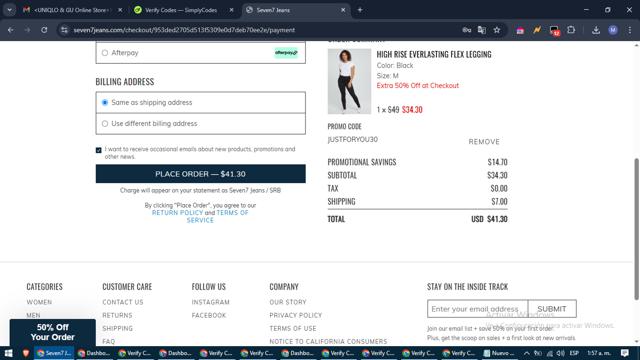The image size is (640, 360).
Task: Open the Privacy Policy footer link
Action: [x=296, y=315]
